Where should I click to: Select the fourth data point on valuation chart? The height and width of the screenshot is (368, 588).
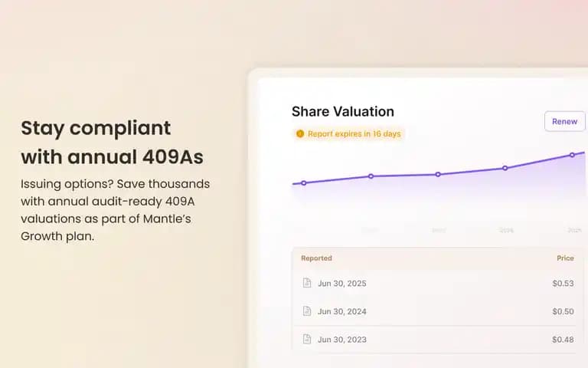505,168
